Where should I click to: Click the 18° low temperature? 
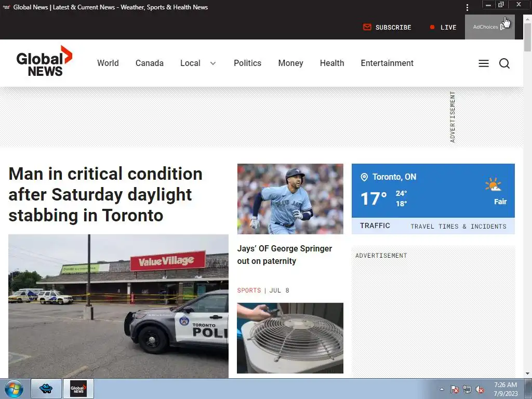click(401, 204)
